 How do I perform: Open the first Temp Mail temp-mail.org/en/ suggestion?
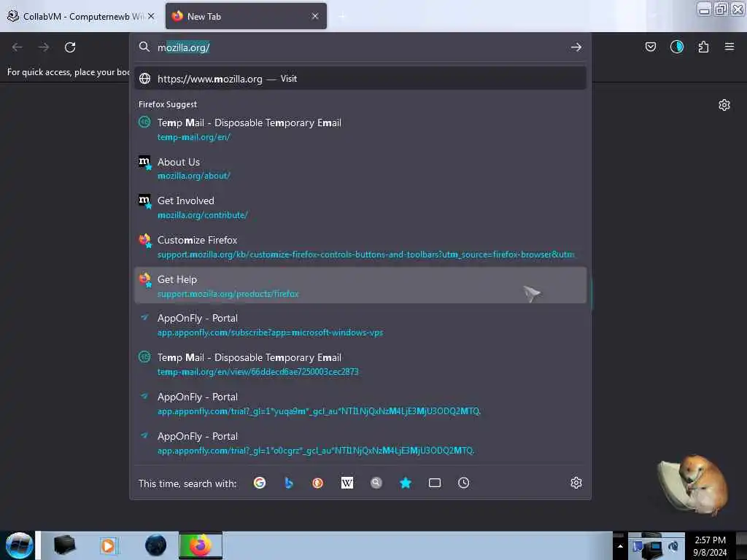(360, 129)
